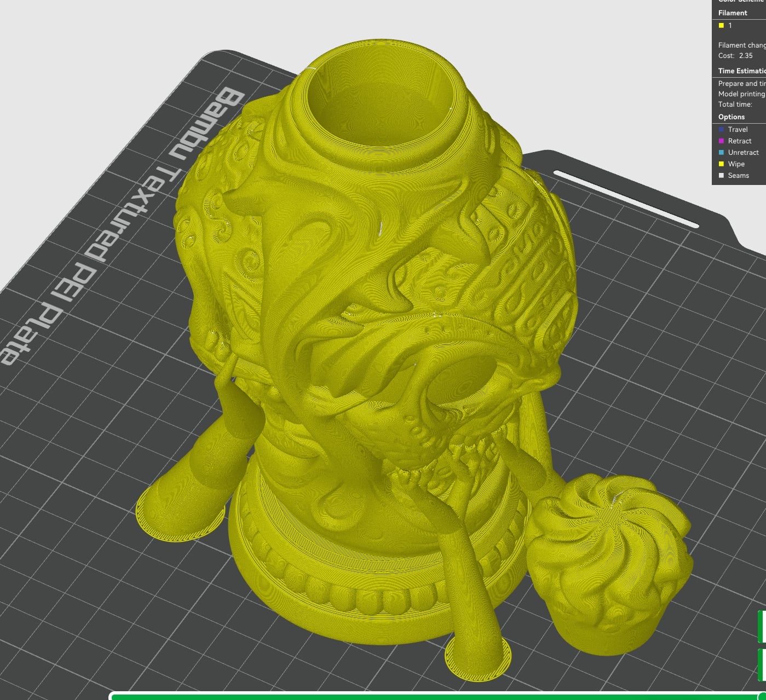The width and height of the screenshot is (766, 700).
Task: Click the Options section header
Action: pos(732,117)
